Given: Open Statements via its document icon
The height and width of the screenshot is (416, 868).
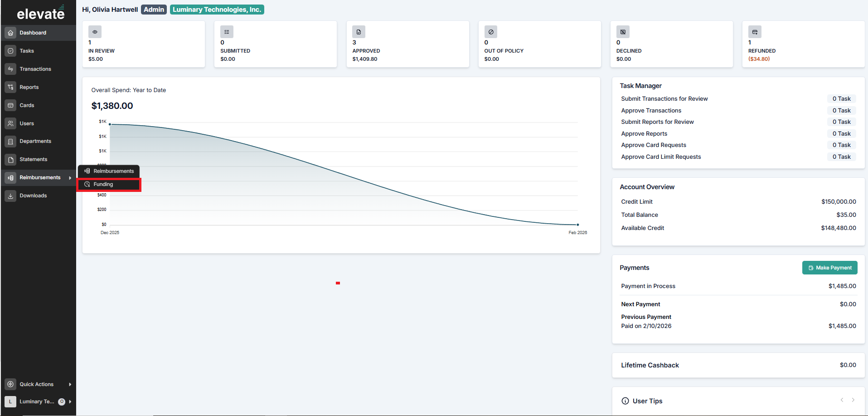Looking at the screenshot, I should 10,160.
